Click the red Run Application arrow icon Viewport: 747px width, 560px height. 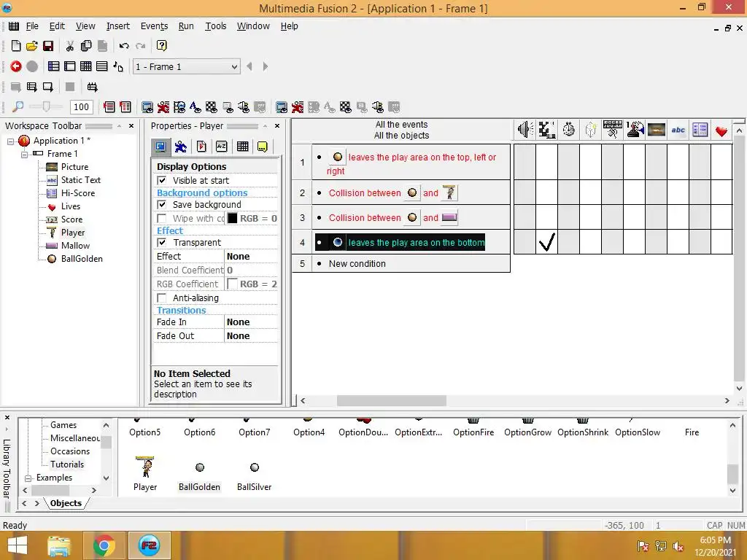tap(16, 66)
